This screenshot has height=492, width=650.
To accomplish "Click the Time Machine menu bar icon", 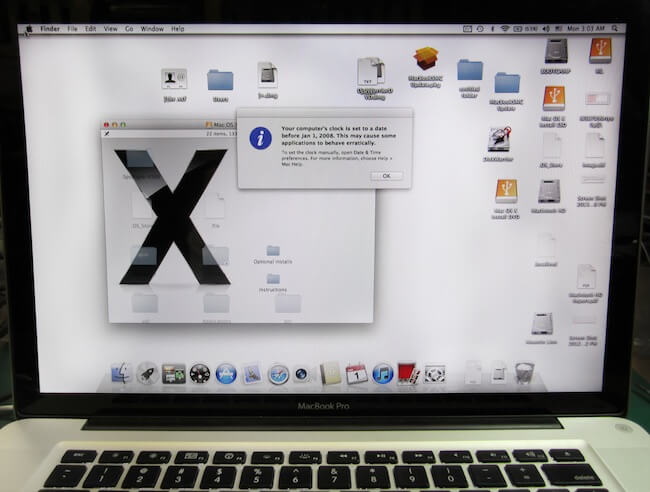I will [x=480, y=29].
